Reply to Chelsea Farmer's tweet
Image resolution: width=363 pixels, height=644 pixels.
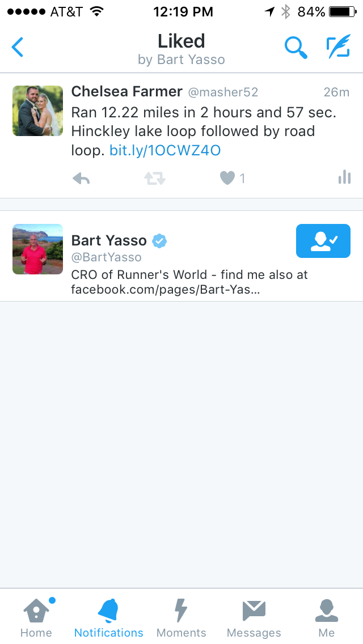click(81, 178)
